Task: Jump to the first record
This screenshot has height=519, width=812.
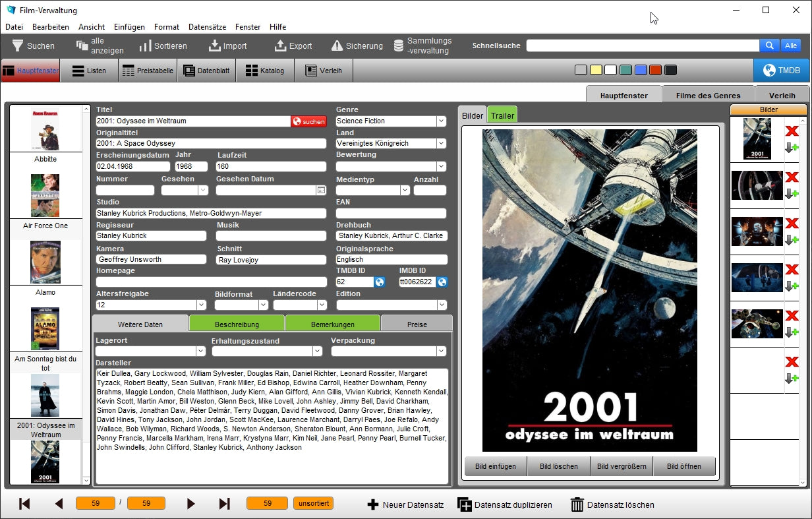Action: coord(24,504)
